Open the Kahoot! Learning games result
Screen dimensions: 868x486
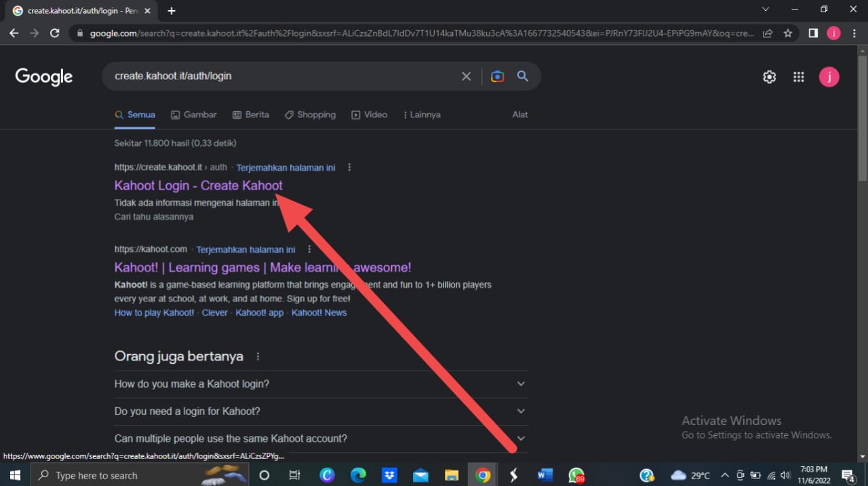[262, 267]
